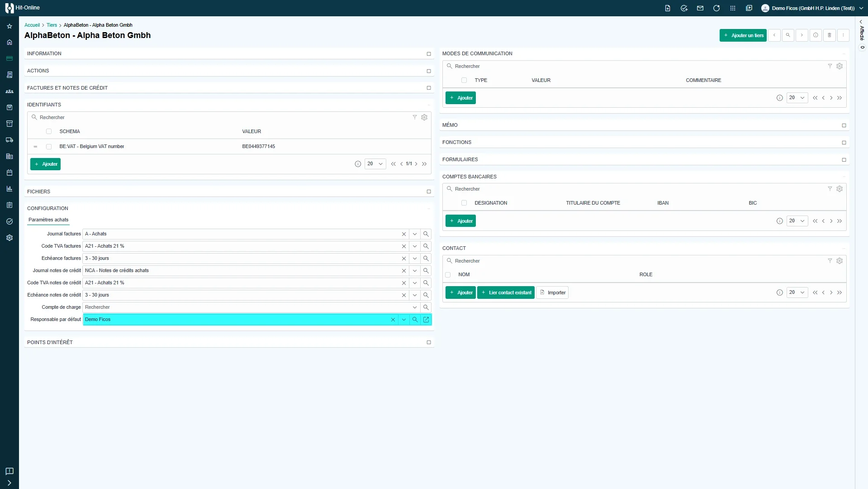This screenshot has width=868, height=489.
Task: Expand the MÉMO section
Action: [x=844, y=125]
